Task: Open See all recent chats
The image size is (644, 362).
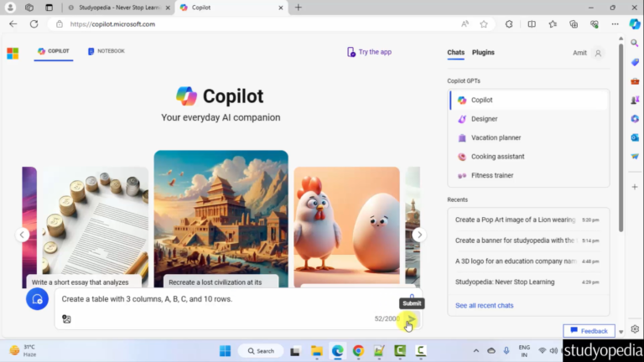Action: 484,305
